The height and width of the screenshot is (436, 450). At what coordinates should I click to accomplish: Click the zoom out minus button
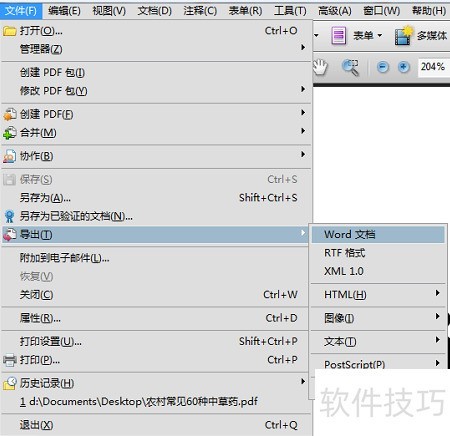tap(383, 67)
